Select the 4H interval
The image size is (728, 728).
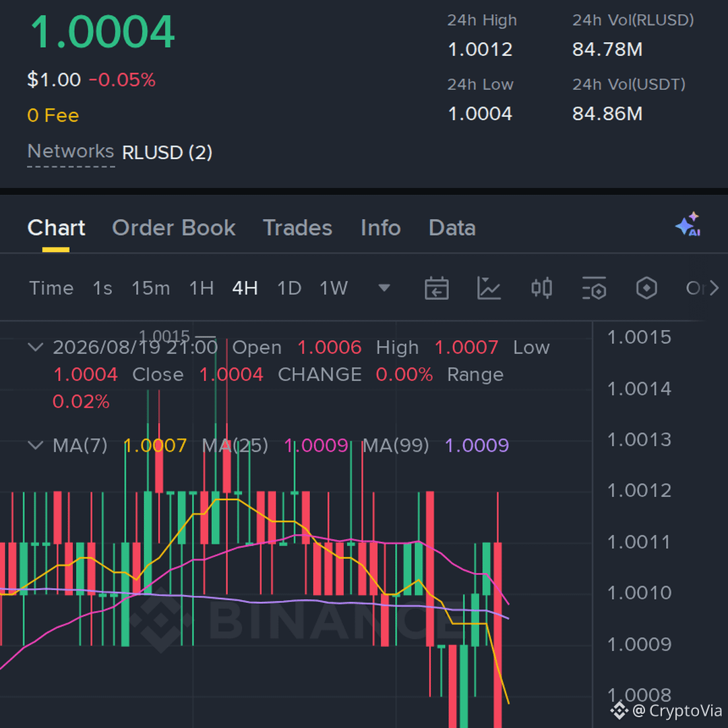(245, 288)
